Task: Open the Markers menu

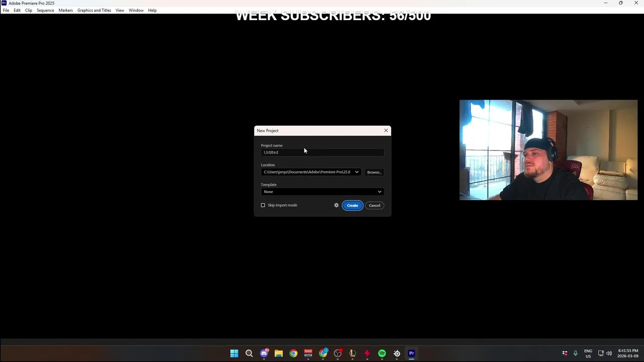Action: pos(65,10)
